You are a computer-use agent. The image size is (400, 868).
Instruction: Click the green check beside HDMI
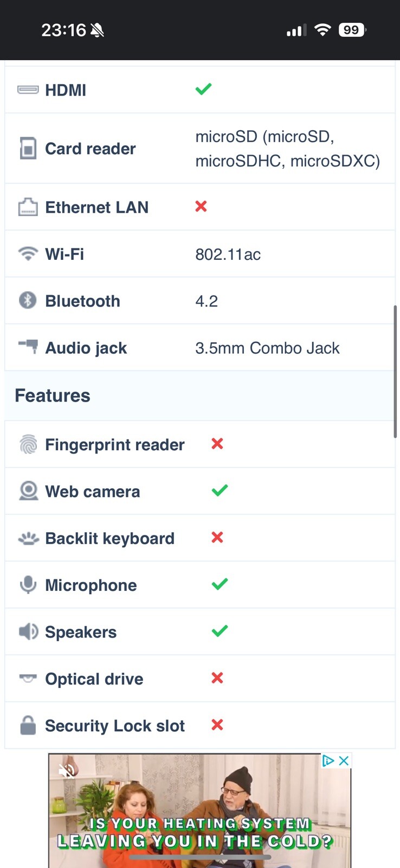pyautogui.click(x=204, y=89)
